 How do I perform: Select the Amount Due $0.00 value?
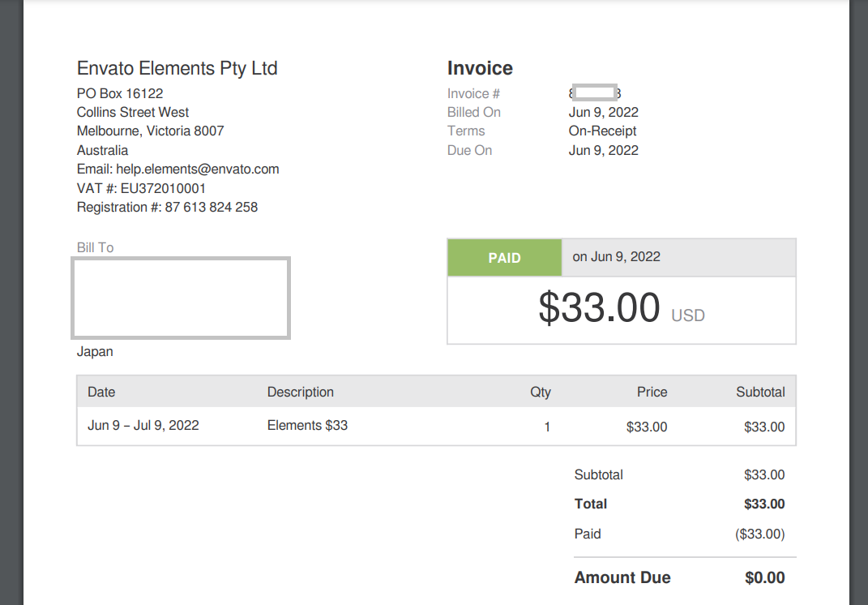pos(764,578)
